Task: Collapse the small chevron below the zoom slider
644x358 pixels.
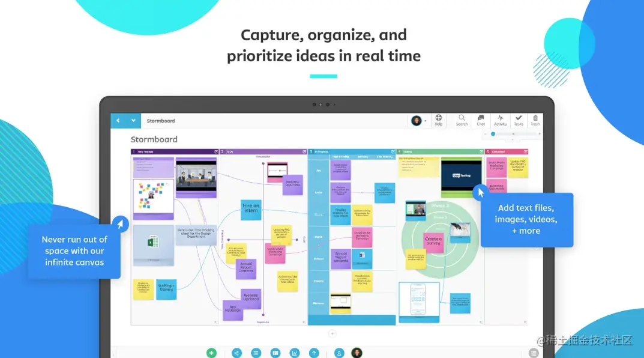Action: click(512, 140)
